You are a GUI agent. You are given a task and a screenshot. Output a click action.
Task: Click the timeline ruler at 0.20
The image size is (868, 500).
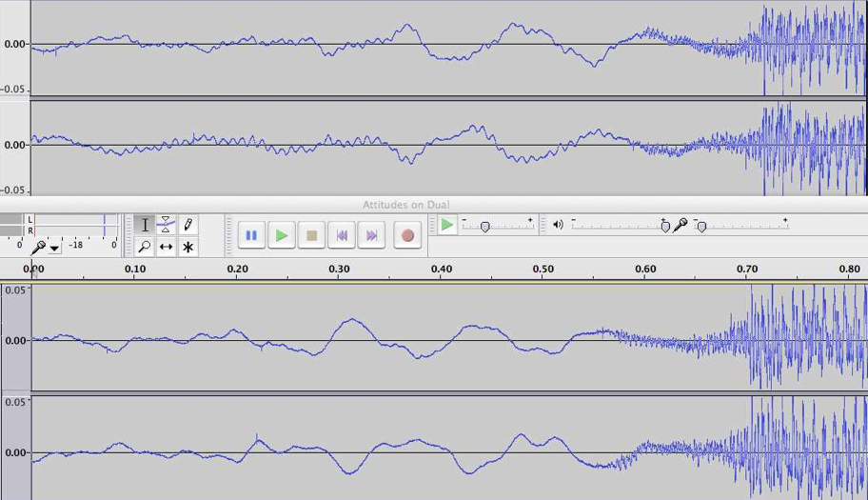pos(238,270)
